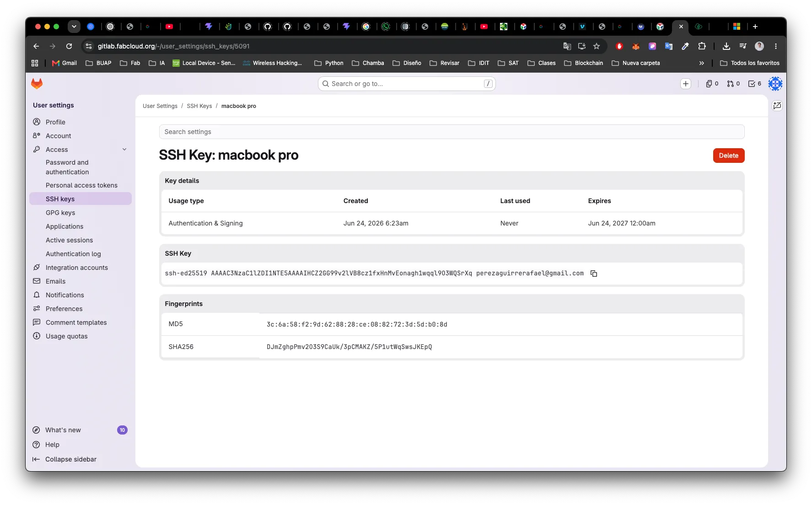This screenshot has width=812, height=505.
Task: Reload the browser page
Action: pos(69,46)
